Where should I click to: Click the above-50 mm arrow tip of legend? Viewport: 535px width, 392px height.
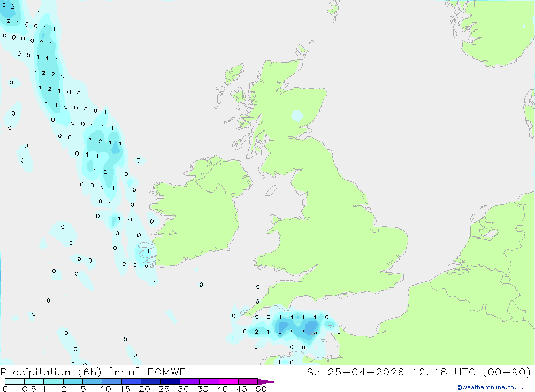[267, 382]
